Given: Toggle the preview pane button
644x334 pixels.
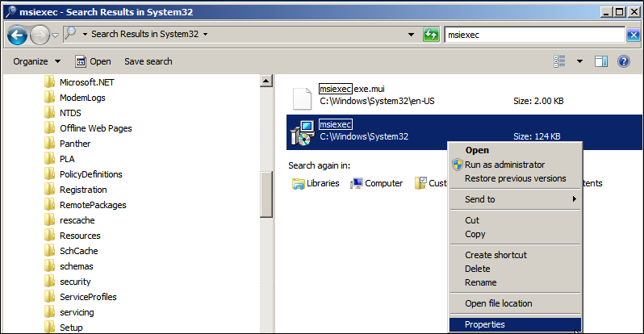Looking at the screenshot, I should coord(601,61).
